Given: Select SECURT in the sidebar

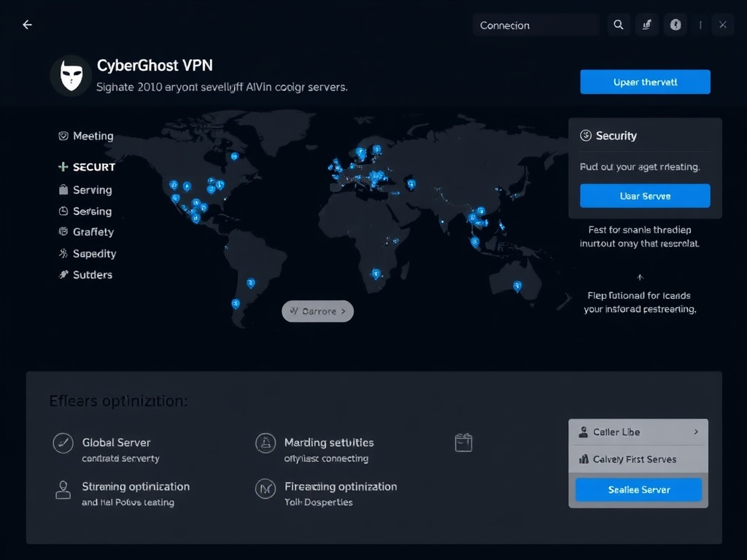Looking at the screenshot, I should 86,167.
